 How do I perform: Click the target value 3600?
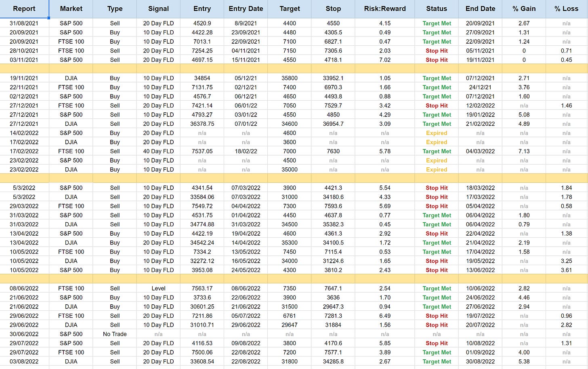[290, 142]
